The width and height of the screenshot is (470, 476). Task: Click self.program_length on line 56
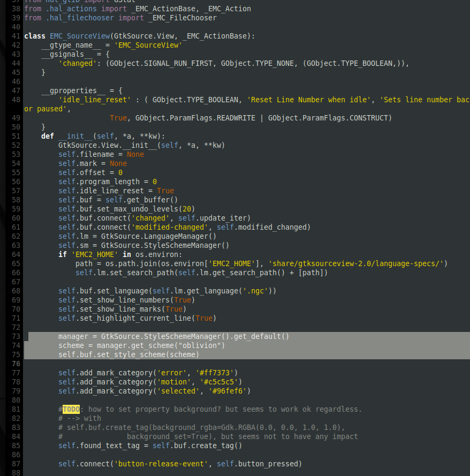click(x=99, y=182)
